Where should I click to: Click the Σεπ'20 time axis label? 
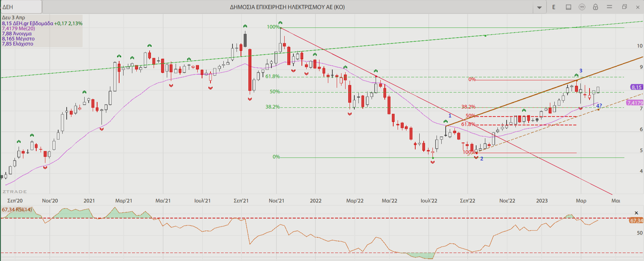[x=15, y=201]
